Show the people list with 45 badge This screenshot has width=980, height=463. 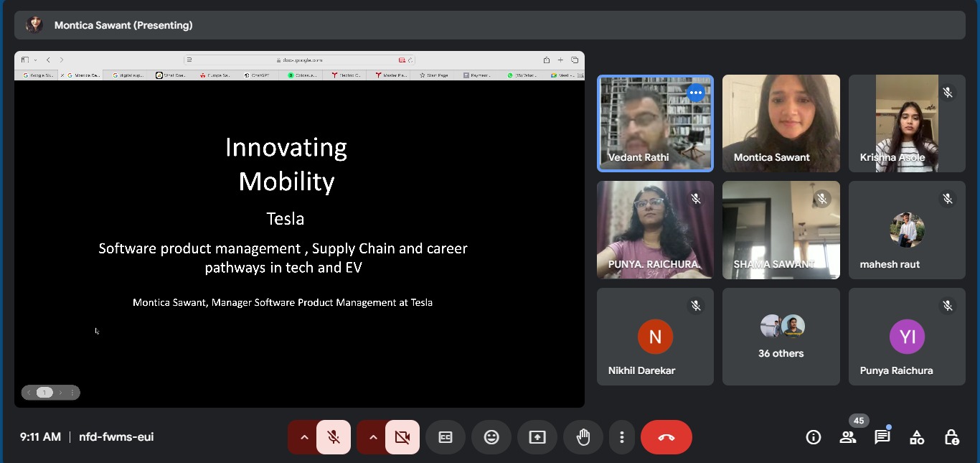tap(848, 437)
